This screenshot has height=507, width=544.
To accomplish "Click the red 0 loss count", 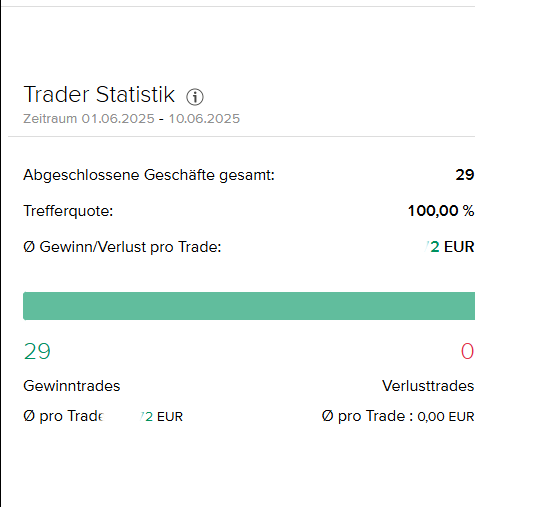I will tap(467, 351).
